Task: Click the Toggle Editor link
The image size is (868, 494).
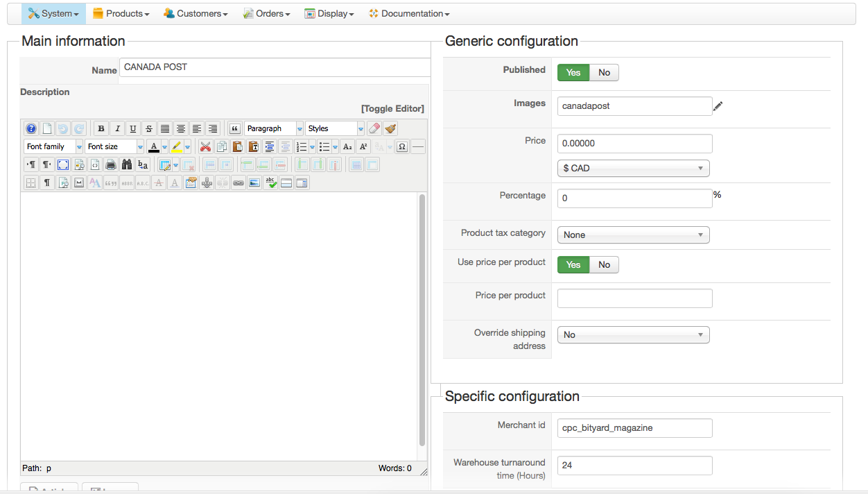Action: pyautogui.click(x=392, y=108)
